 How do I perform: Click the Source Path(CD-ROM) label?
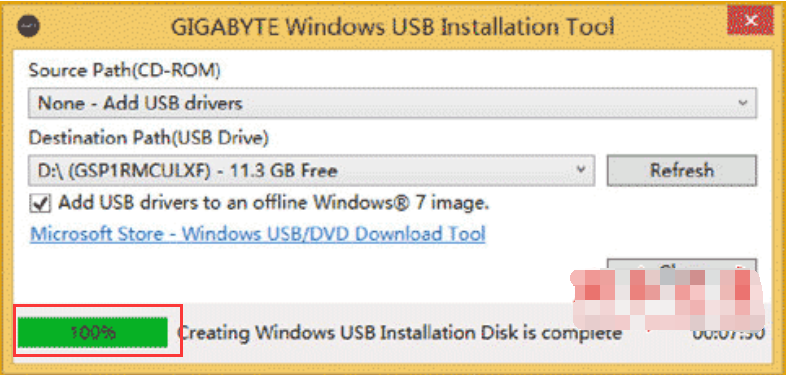tap(124, 71)
